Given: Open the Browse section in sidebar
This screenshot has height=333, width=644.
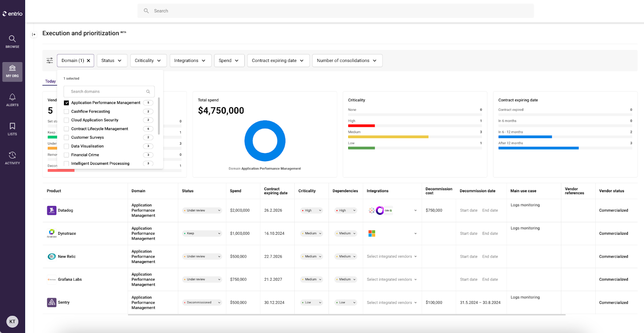Looking at the screenshot, I should pyautogui.click(x=12, y=41).
